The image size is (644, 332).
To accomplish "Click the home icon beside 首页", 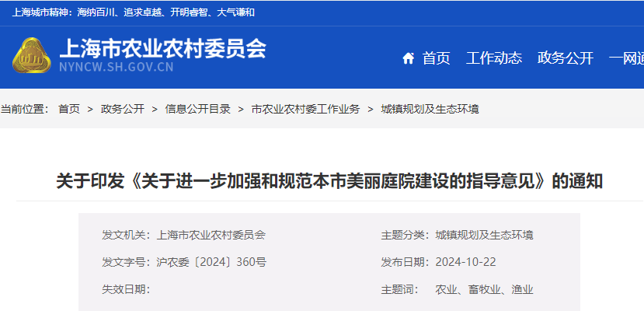I will [x=408, y=58].
